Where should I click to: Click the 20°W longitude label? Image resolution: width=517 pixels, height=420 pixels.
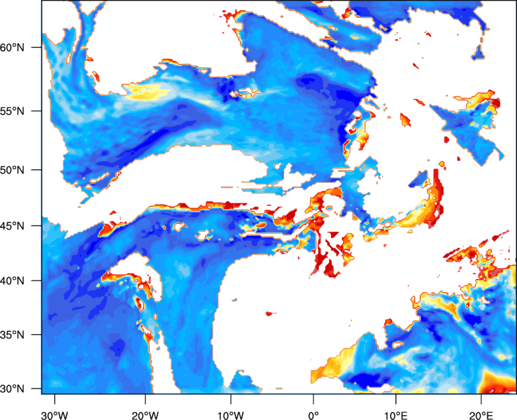click(145, 415)
